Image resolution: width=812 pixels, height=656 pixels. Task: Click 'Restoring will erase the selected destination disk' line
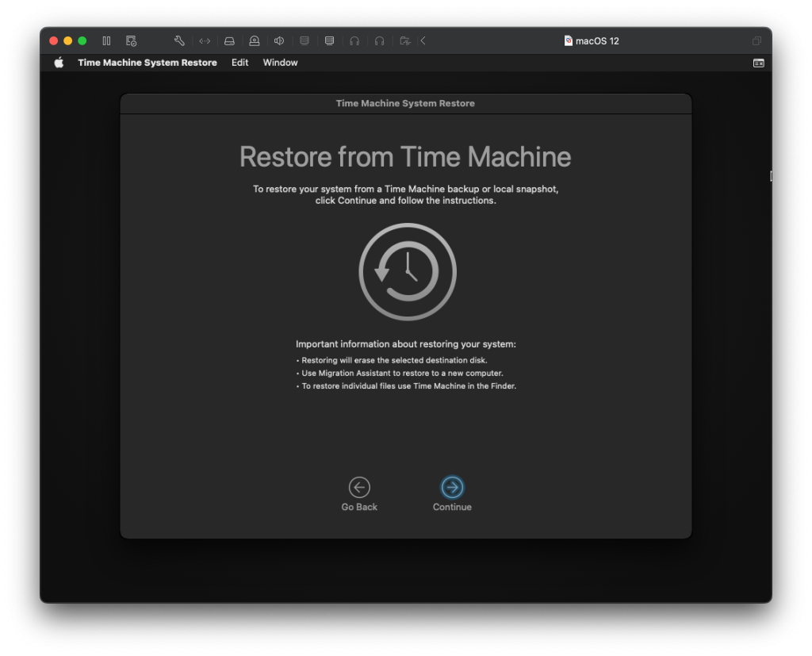pyautogui.click(x=394, y=360)
